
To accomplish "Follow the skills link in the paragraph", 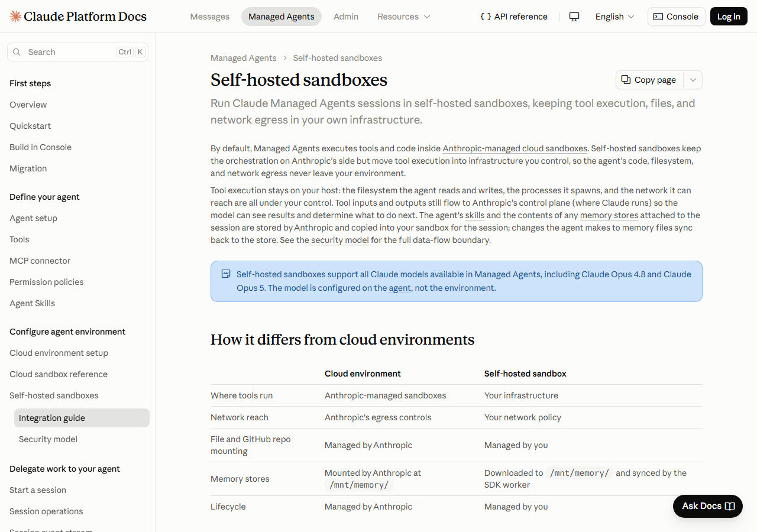I will tap(475, 215).
